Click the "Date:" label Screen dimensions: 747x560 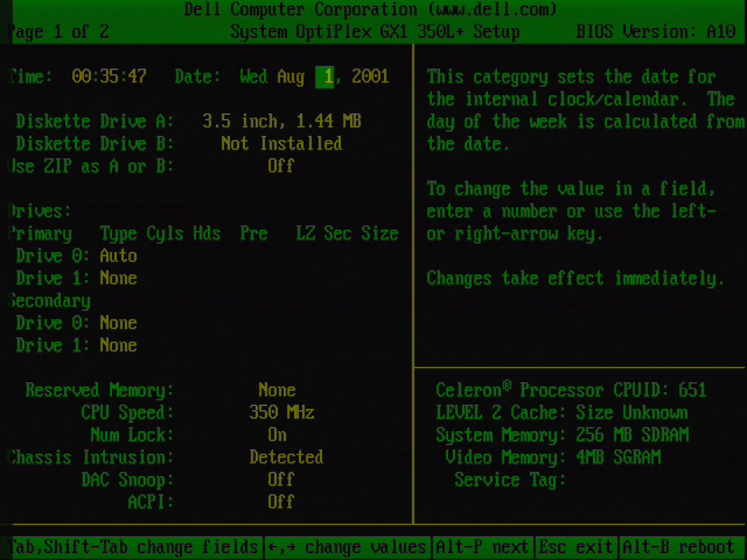point(198,77)
